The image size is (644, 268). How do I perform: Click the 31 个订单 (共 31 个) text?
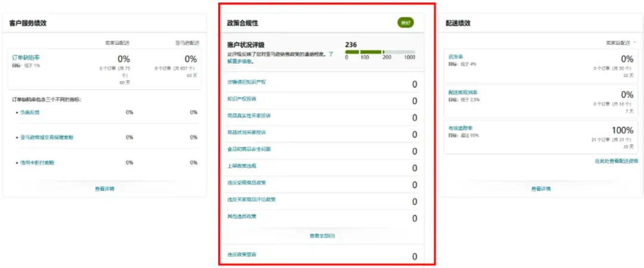(612, 140)
